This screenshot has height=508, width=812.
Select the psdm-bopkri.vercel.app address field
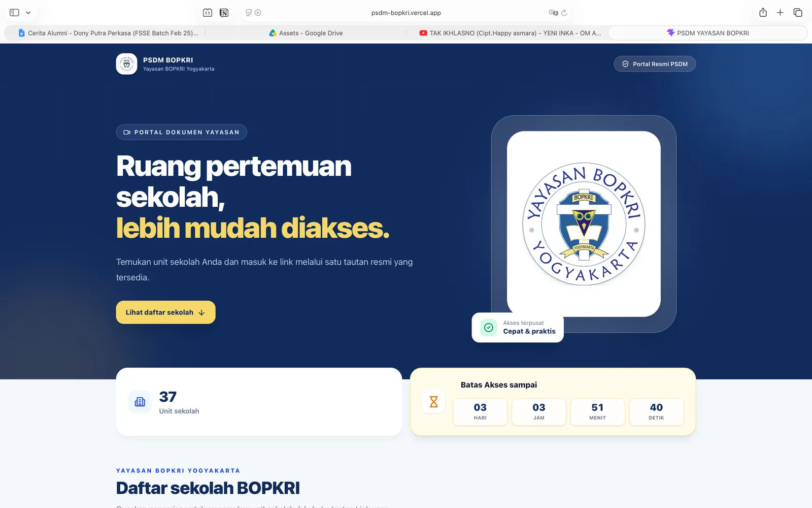point(406,13)
